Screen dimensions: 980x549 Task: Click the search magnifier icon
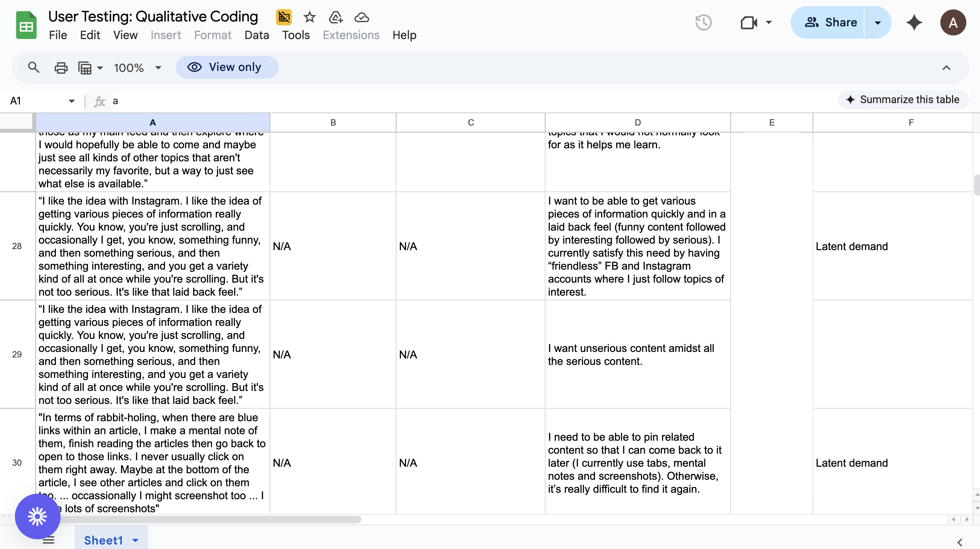34,68
